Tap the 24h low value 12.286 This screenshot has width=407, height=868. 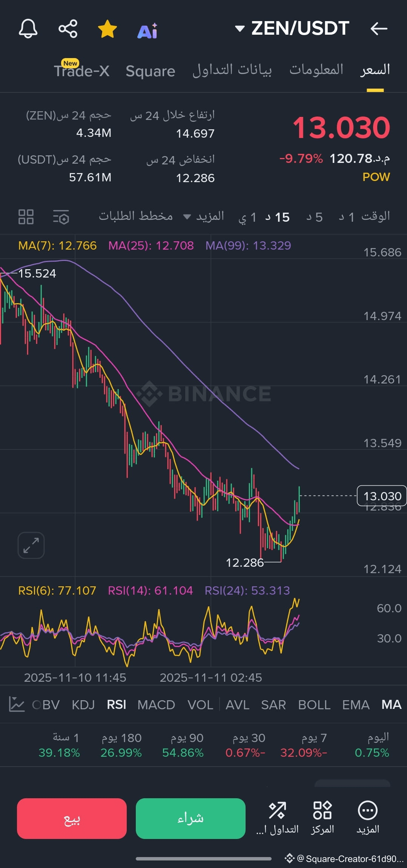195,178
